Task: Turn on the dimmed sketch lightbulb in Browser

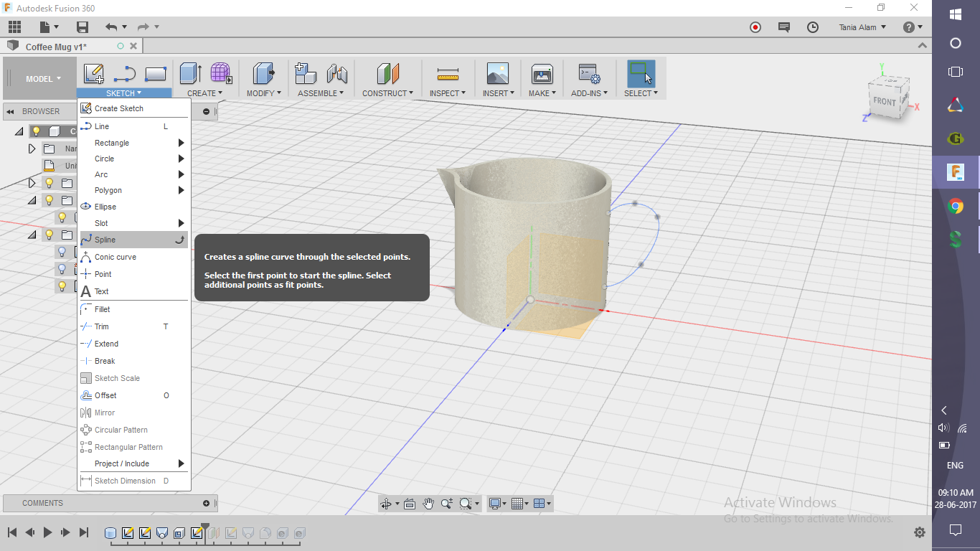Action: (62, 251)
